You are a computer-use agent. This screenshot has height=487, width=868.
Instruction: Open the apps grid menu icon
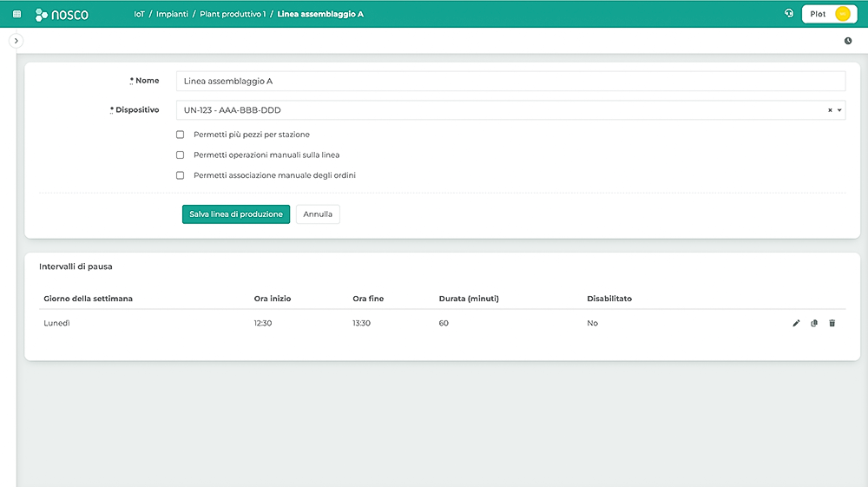pos(16,14)
